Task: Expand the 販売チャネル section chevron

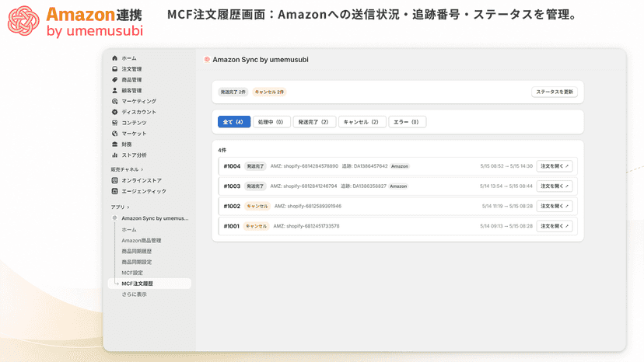Action: pos(142,169)
